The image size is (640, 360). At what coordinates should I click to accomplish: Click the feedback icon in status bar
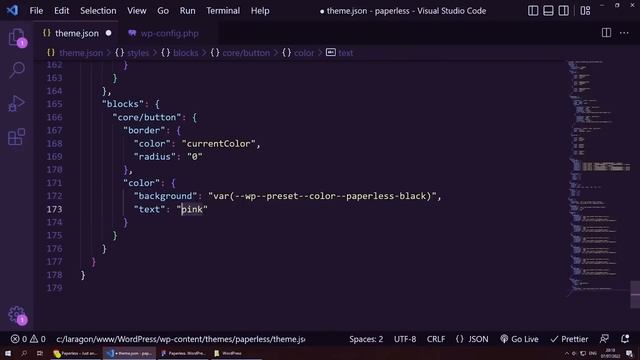pos(604,339)
